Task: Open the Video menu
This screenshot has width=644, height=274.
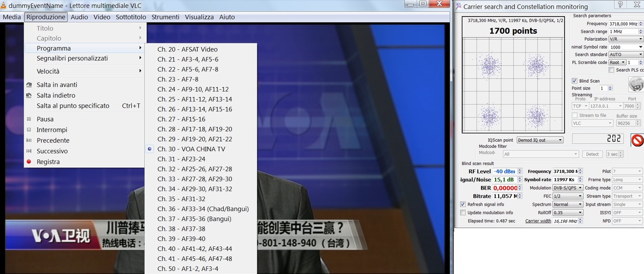Action: tap(102, 17)
